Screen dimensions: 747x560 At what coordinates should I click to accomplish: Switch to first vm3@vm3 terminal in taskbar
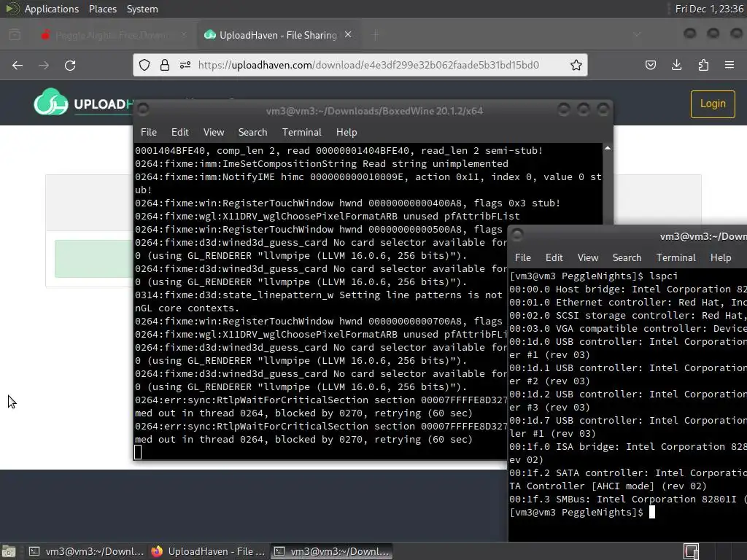[86, 551]
